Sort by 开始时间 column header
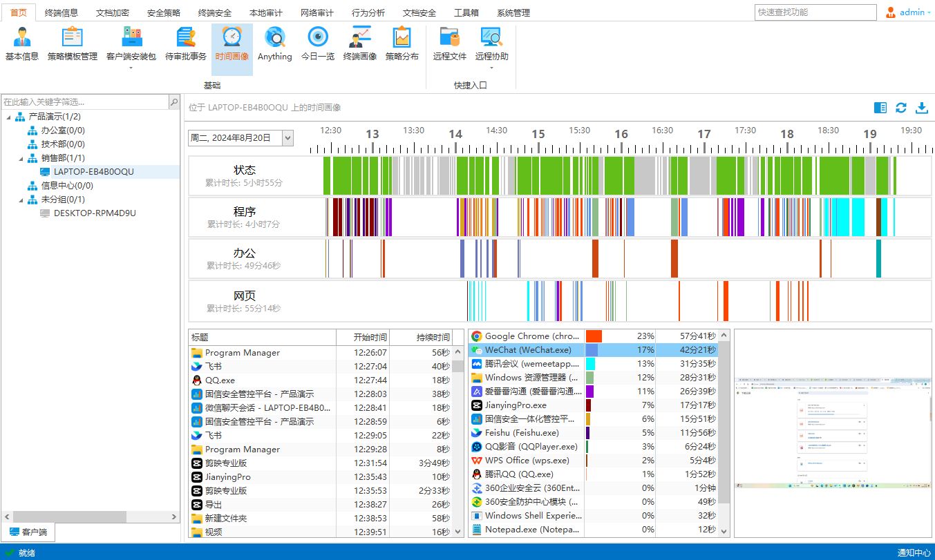This screenshot has width=935, height=560. [x=363, y=338]
